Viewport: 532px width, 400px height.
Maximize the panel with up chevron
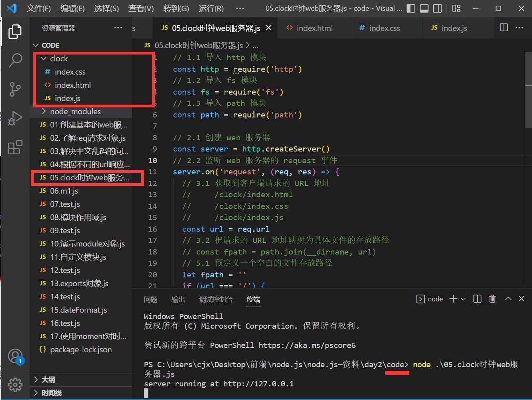[x=508, y=299]
